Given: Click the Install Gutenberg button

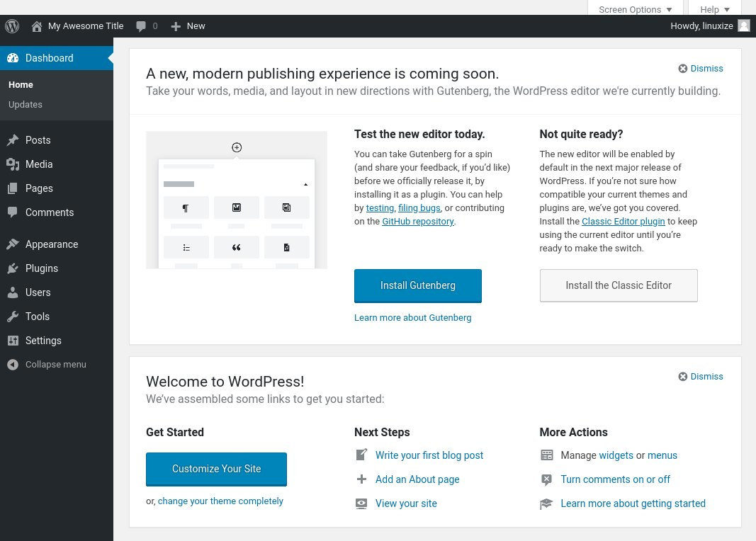Looking at the screenshot, I should (x=417, y=285).
